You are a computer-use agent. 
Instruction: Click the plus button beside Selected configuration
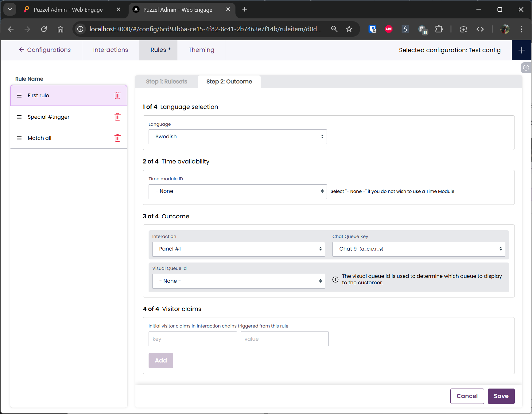pos(521,50)
